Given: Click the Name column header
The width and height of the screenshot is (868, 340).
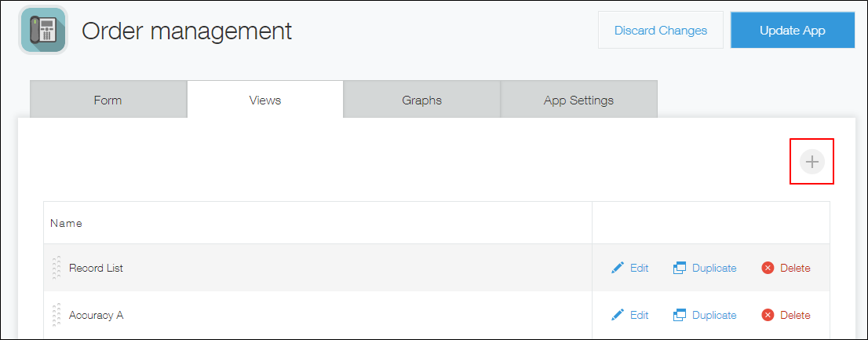Looking at the screenshot, I should tap(66, 223).
